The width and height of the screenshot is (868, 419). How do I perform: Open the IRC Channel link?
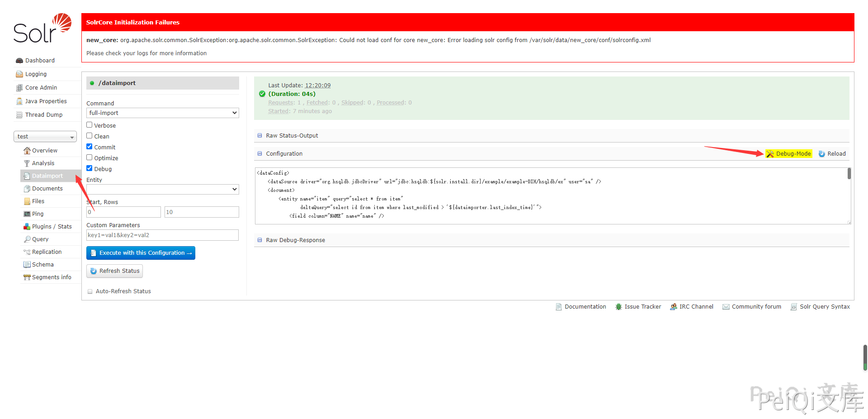point(696,307)
